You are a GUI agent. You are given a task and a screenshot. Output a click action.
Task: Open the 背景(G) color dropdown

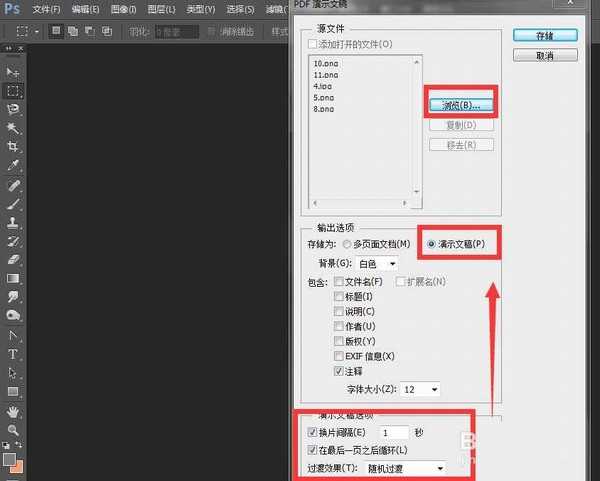378,263
